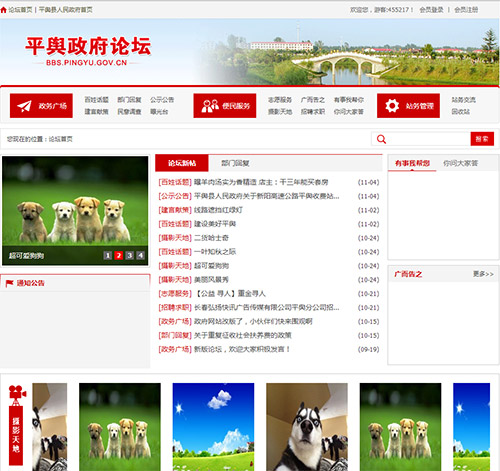Click the red home icon at top-left
Image resolution: width=500 pixels, height=471 pixels.
(x=4, y=10)
